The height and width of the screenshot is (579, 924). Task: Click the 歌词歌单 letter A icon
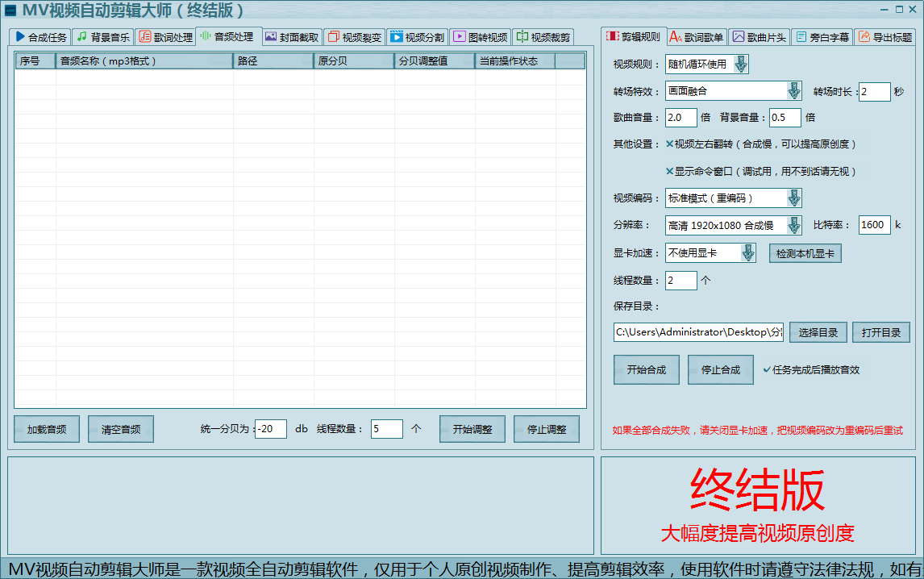click(x=676, y=36)
